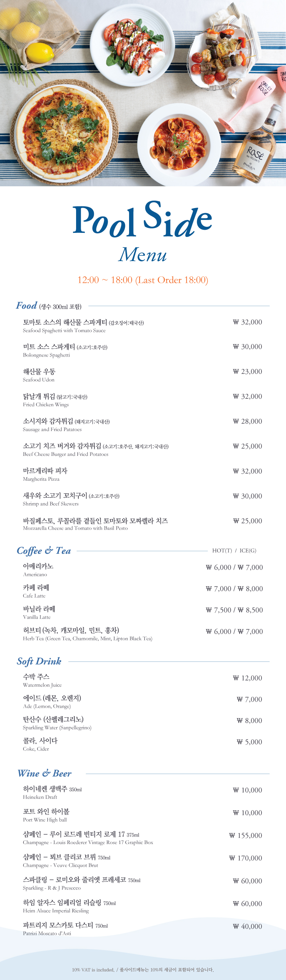286x980 pixels.
Task: Select the Heineken Draft item
Action: 52,793
